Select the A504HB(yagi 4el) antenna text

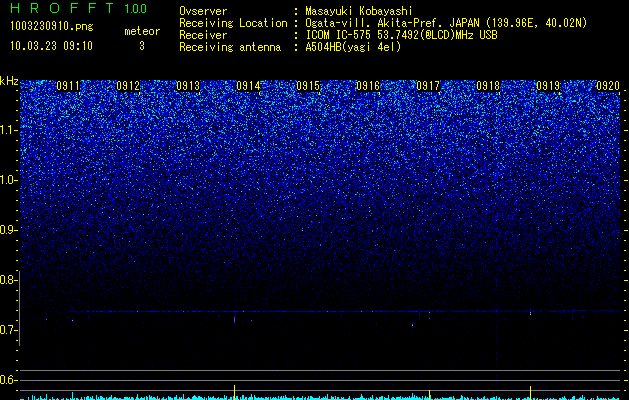pos(353,47)
